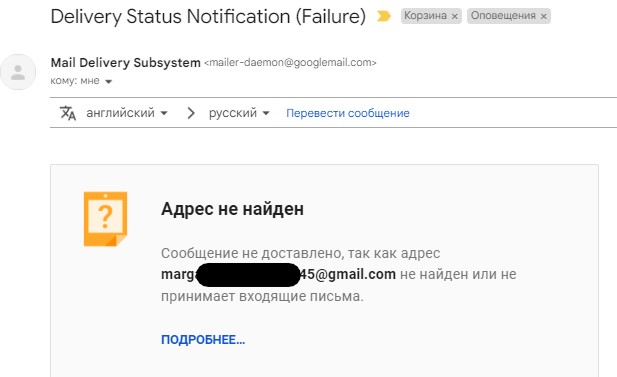This screenshot has height=377, width=617.
Task: Click the Mail Delivery Subsystem sender name
Action: coord(126,63)
